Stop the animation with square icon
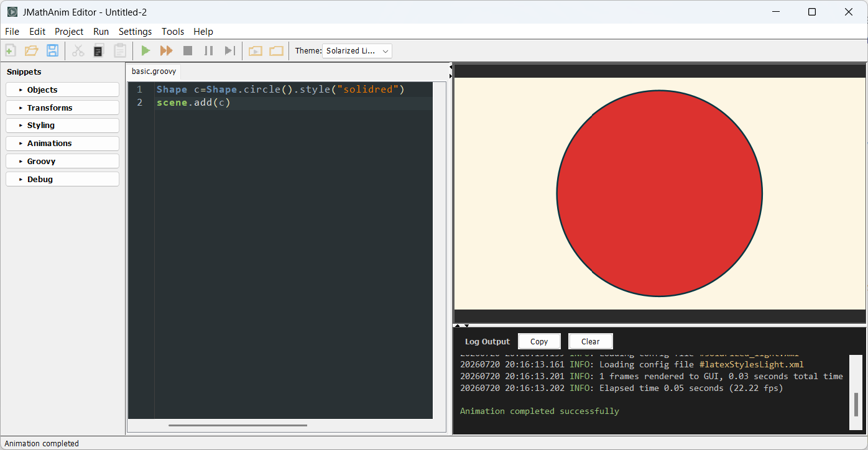 pos(188,51)
